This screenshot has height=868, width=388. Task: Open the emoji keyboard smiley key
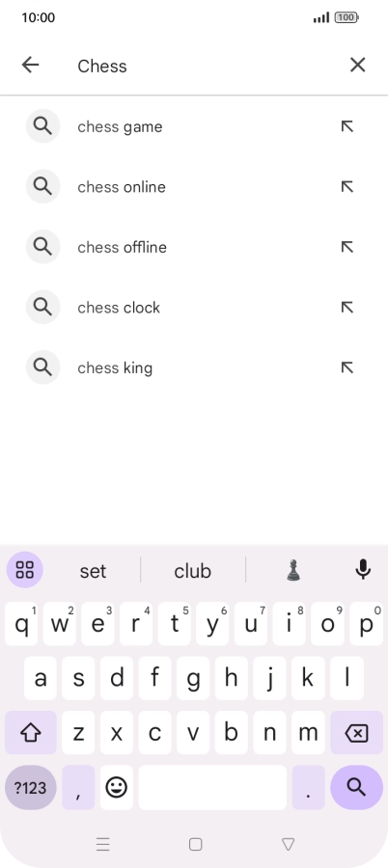[117, 787]
